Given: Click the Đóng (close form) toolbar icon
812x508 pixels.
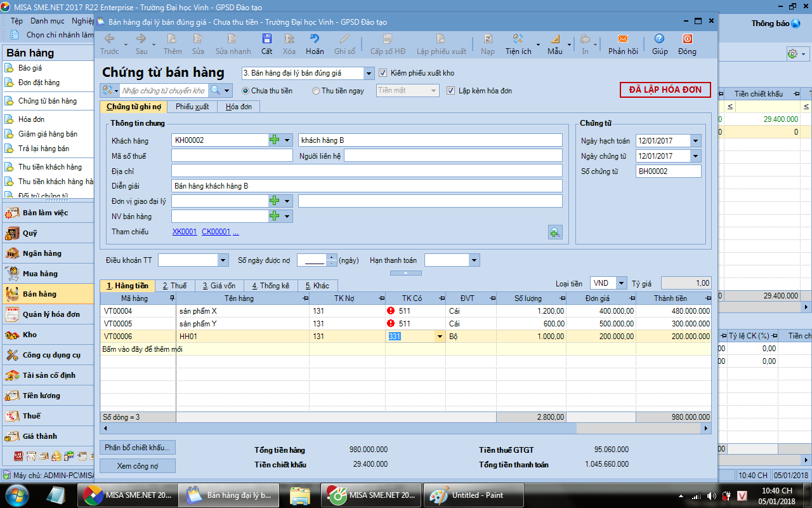Looking at the screenshot, I should 687,39.
